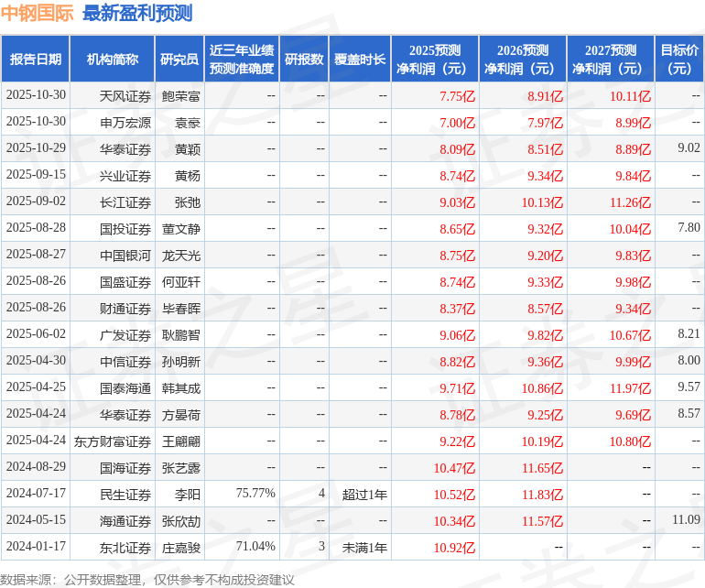Screen dimensions: 705x588
Task: Click analyst name 龙天光
Action: coord(180,256)
